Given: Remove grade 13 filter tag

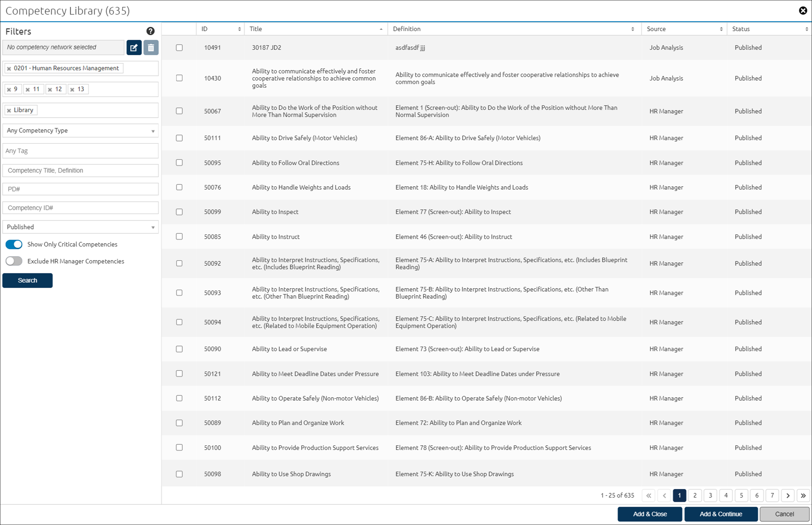Looking at the screenshot, I should (72, 90).
